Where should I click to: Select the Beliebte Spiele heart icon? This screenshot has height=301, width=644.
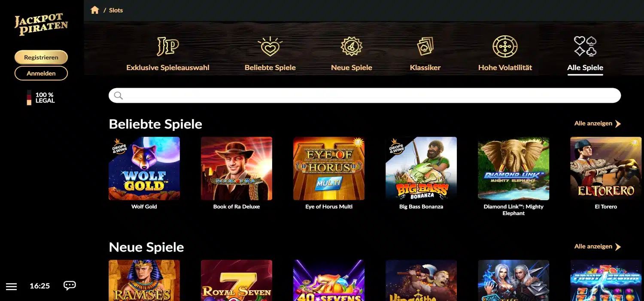270,46
